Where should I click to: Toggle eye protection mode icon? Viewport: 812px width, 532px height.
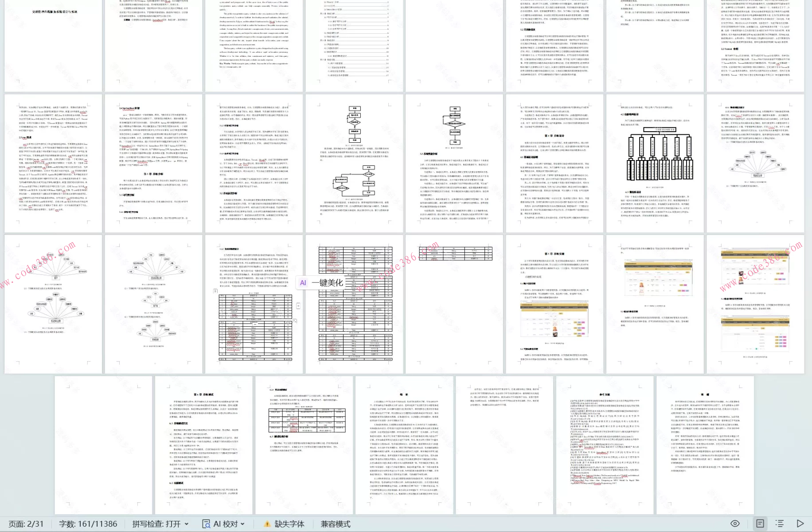[x=735, y=524]
